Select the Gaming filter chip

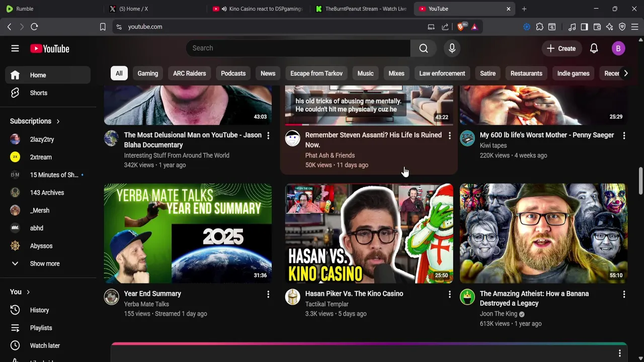point(148,73)
